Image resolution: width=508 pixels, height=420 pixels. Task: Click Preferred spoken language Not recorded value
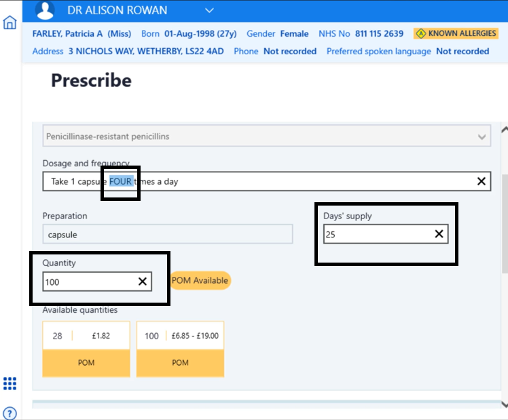[x=462, y=51]
